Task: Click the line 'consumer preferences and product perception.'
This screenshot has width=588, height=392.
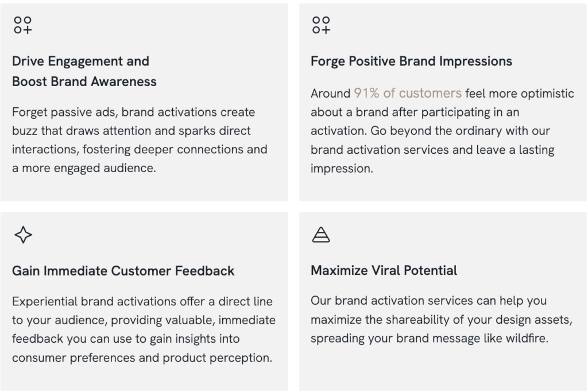Action: coord(142,358)
